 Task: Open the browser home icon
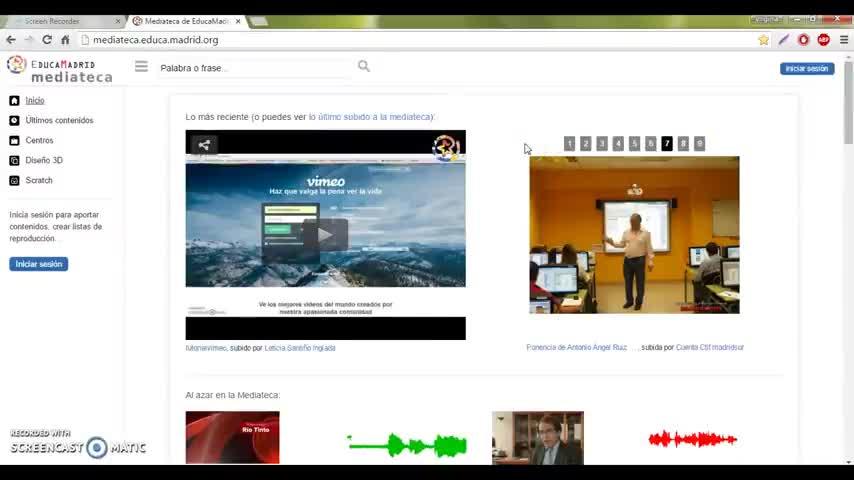pos(65,40)
